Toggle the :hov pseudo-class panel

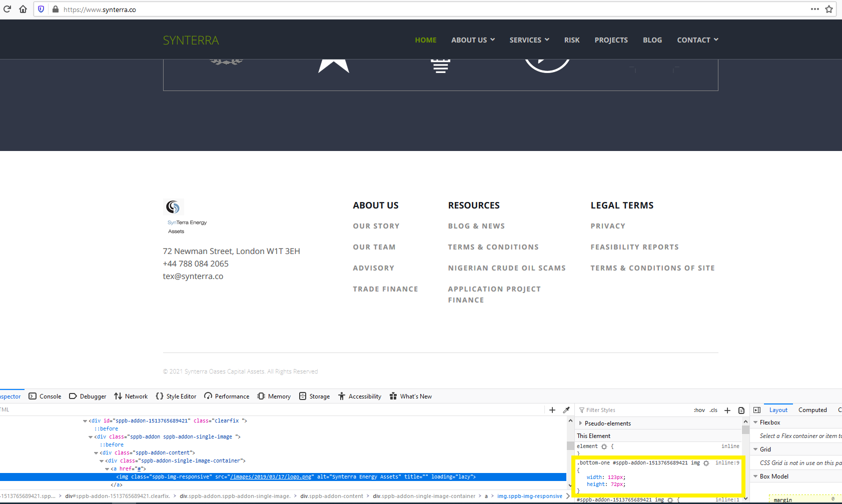(x=699, y=410)
